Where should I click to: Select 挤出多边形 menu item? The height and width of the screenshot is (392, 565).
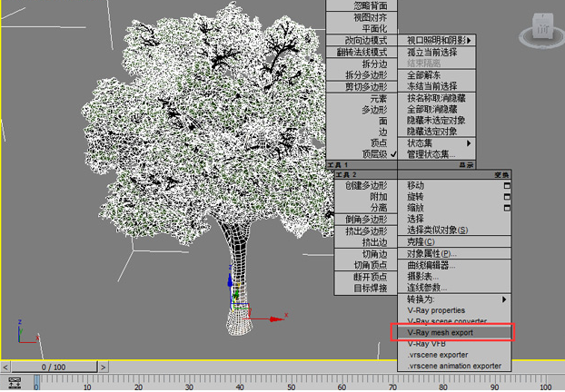pos(366,231)
